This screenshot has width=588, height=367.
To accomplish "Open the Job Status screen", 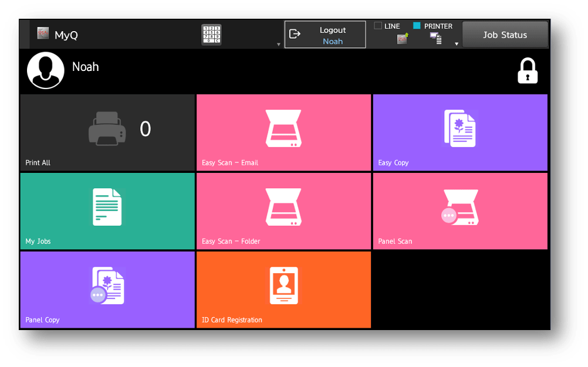I will click(x=505, y=35).
